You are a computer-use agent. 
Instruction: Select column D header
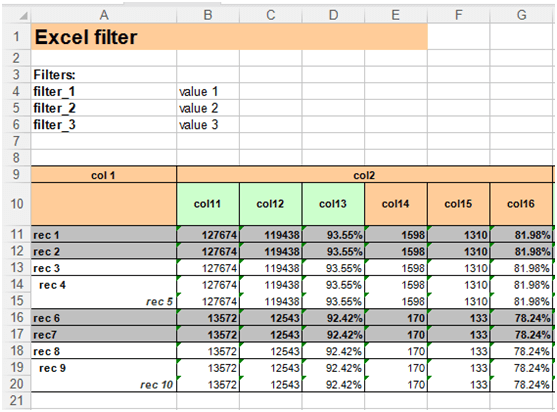pos(333,15)
